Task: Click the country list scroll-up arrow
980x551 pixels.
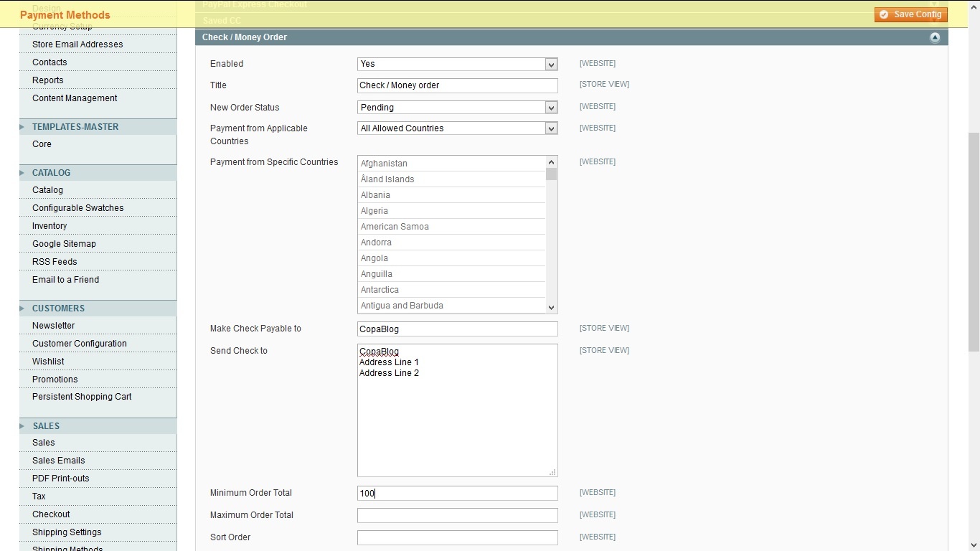Action: click(x=551, y=162)
